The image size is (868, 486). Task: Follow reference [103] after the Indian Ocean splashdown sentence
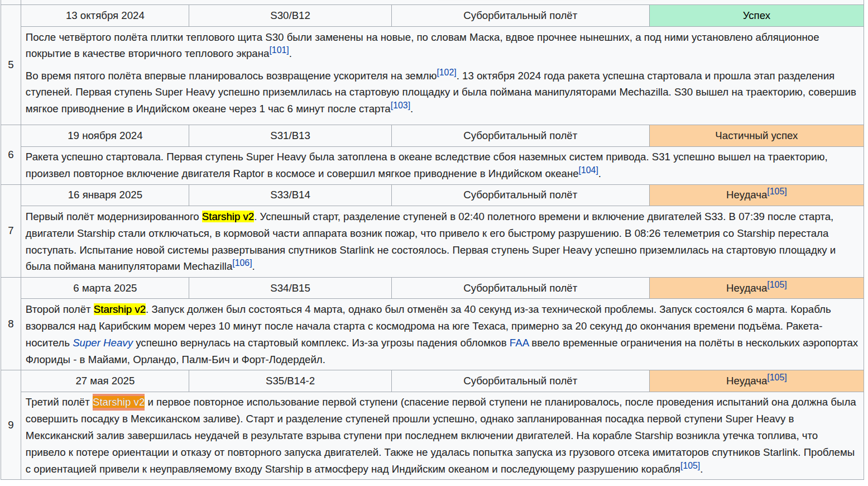coord(400,106)
